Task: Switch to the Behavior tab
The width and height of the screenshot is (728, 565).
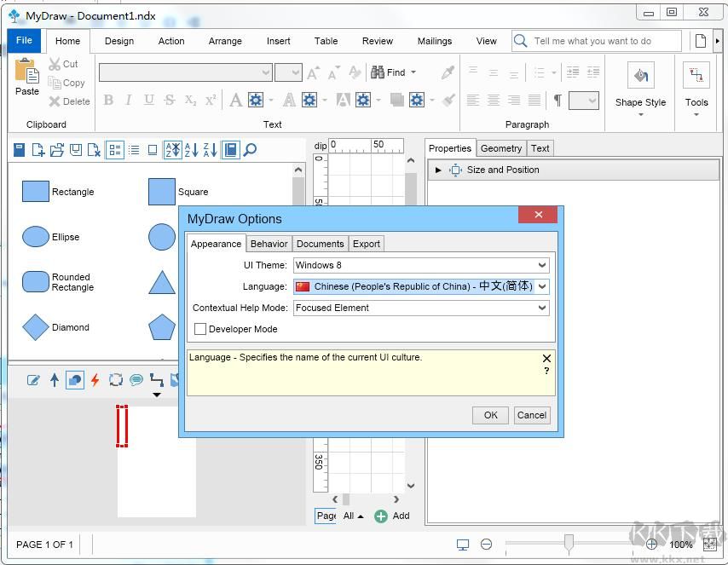Action: pos(269,244)
